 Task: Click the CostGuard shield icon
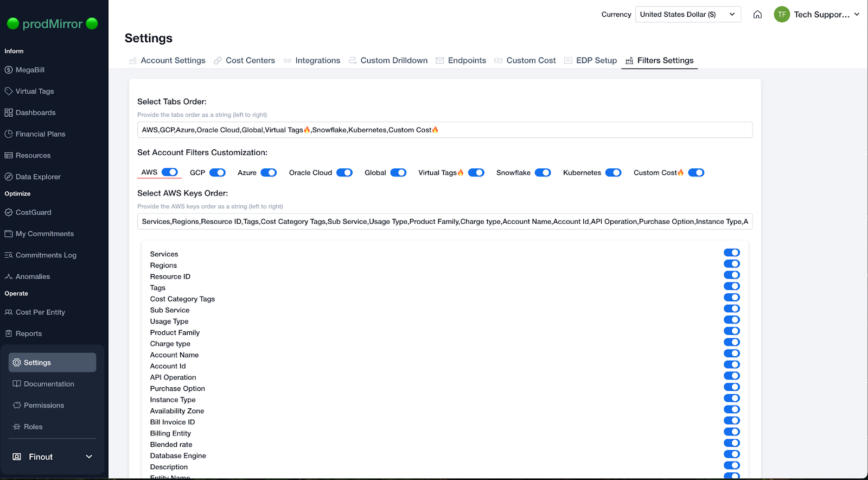(x=9, y=213)
